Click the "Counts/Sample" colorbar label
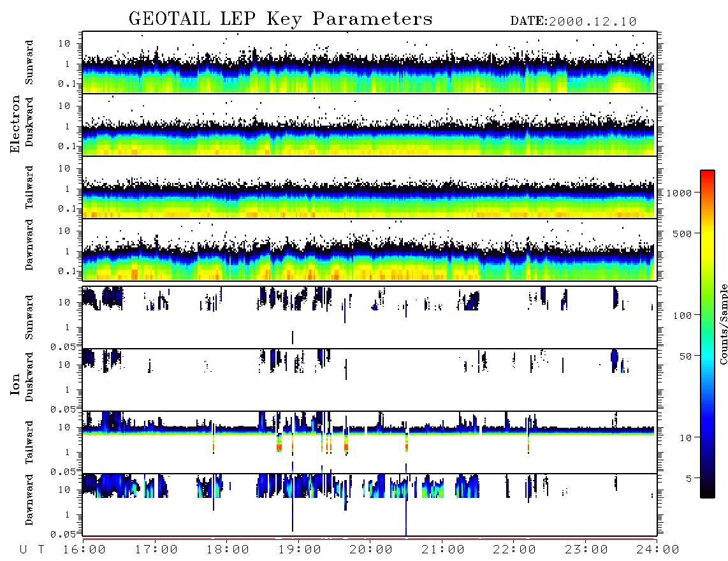 coord(723,324)
